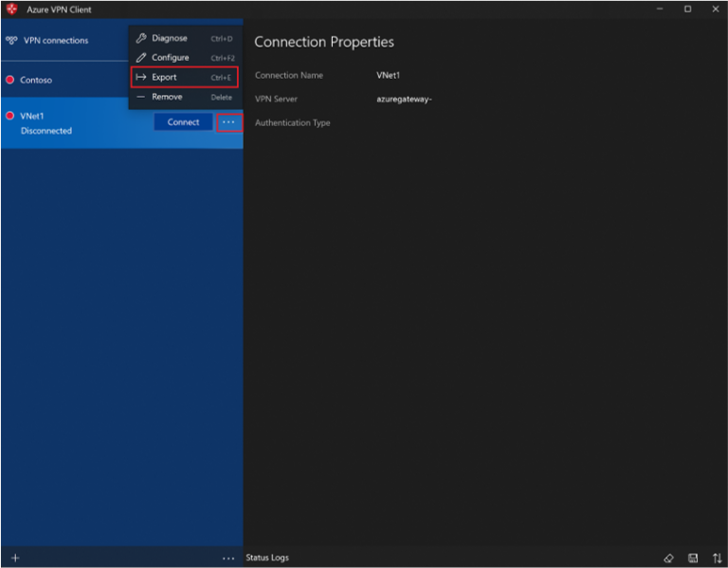Open the bottom-left ellipsis menu

[228, 559]
